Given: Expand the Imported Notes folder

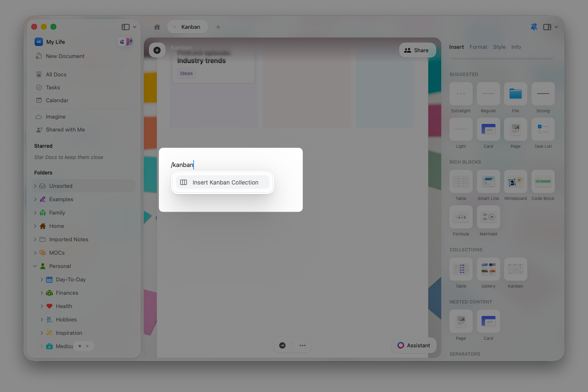Looking at the screenshot, I should [x=35, y=239].
